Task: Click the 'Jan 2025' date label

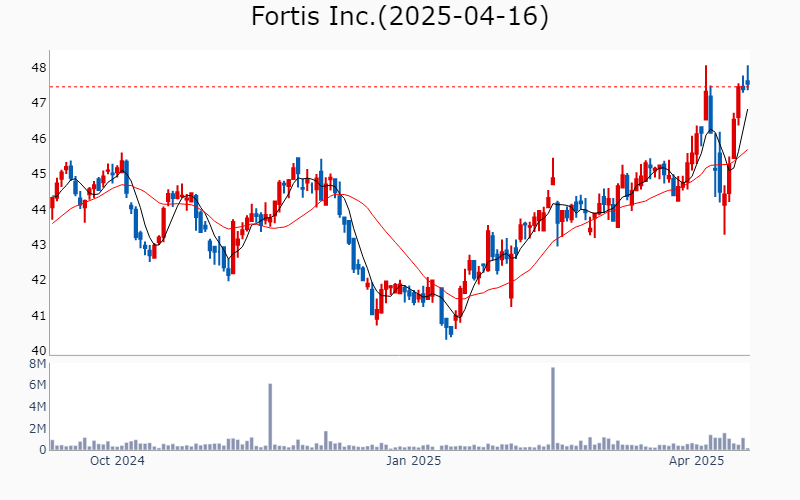Action: (x=413, y=461)
